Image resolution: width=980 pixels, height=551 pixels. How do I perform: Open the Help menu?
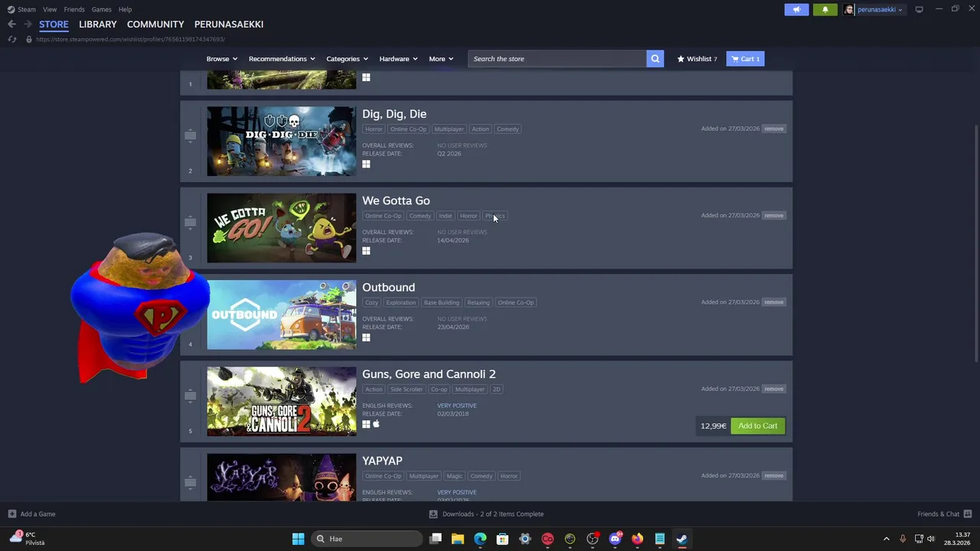(x=125, y=9)
